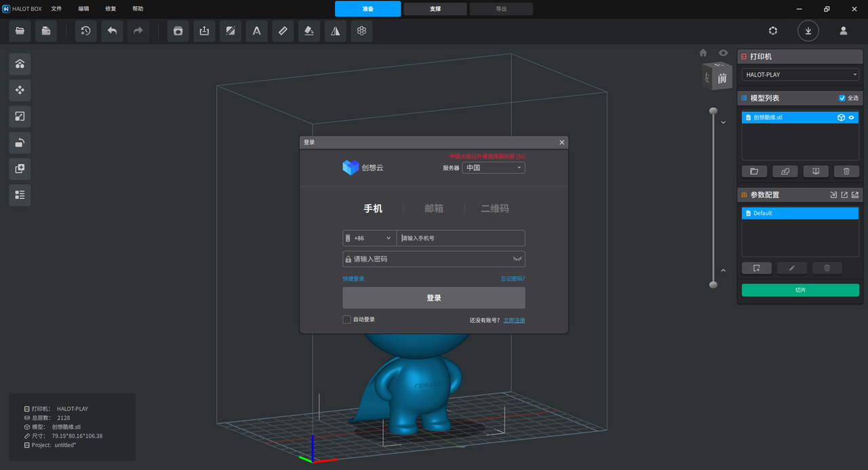
Task: Select the clone model tool
Action: (x=20, y=169)
